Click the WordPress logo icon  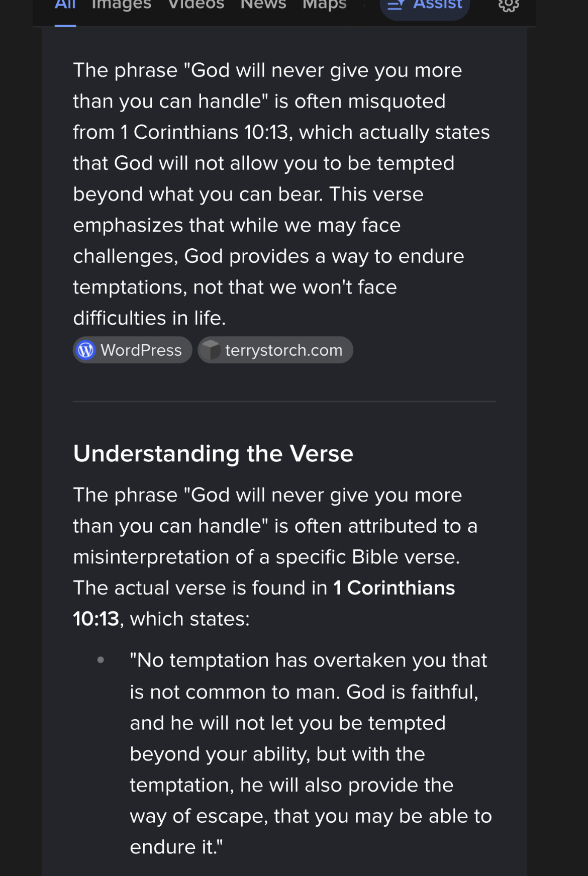86,350
